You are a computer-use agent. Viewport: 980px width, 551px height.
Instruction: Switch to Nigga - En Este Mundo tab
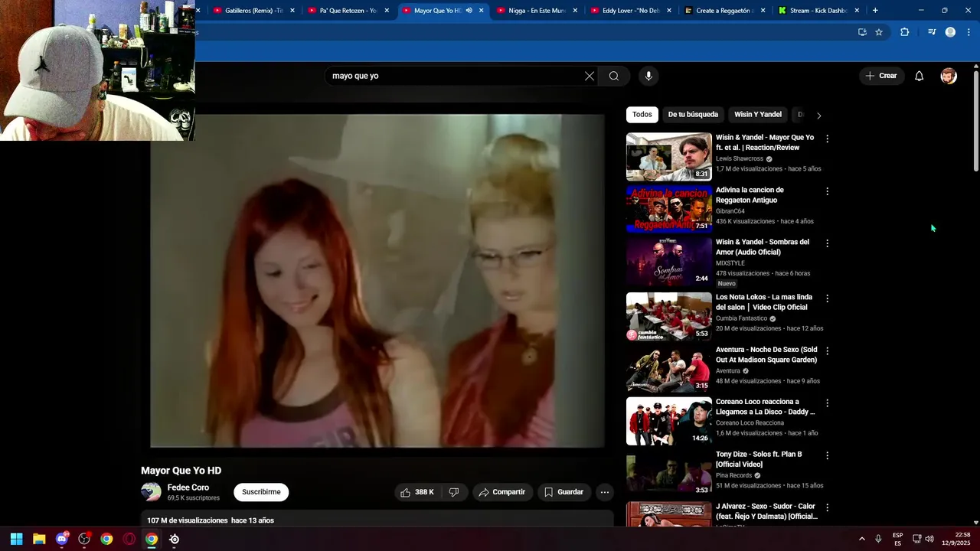coord(530,11)
